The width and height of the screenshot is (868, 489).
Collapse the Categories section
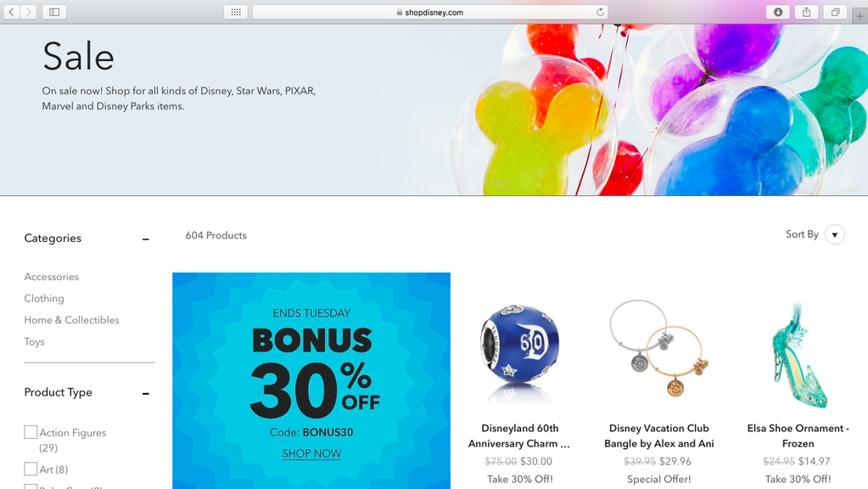coord(146,239)
